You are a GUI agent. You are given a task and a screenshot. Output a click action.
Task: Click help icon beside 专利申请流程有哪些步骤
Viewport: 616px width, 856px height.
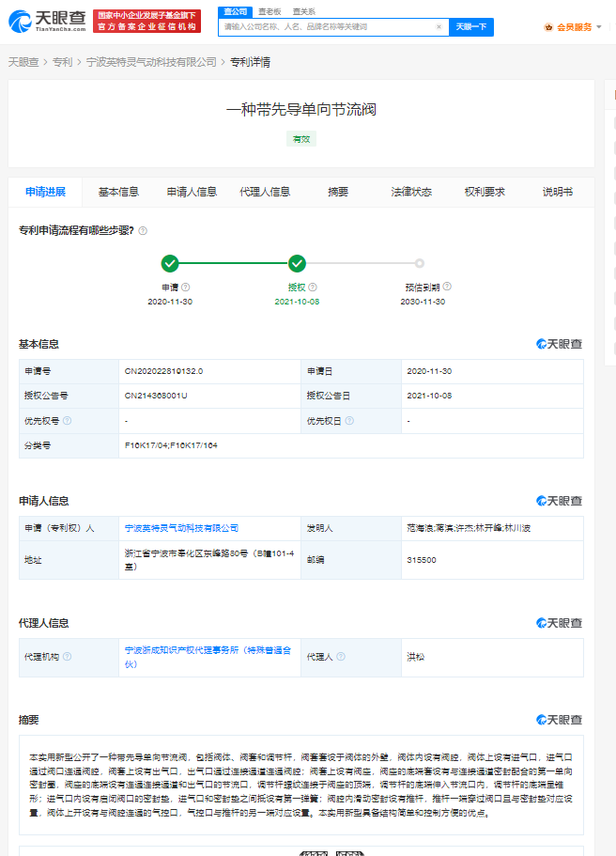(143, 231)
